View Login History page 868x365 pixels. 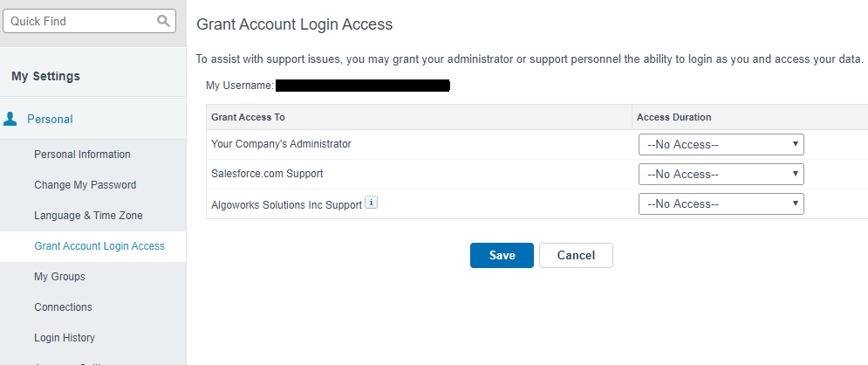[x=65, y=338]
